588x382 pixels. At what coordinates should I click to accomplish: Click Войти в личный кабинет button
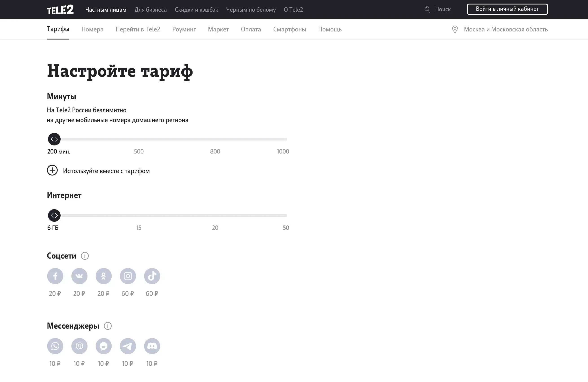click(507, 9)
